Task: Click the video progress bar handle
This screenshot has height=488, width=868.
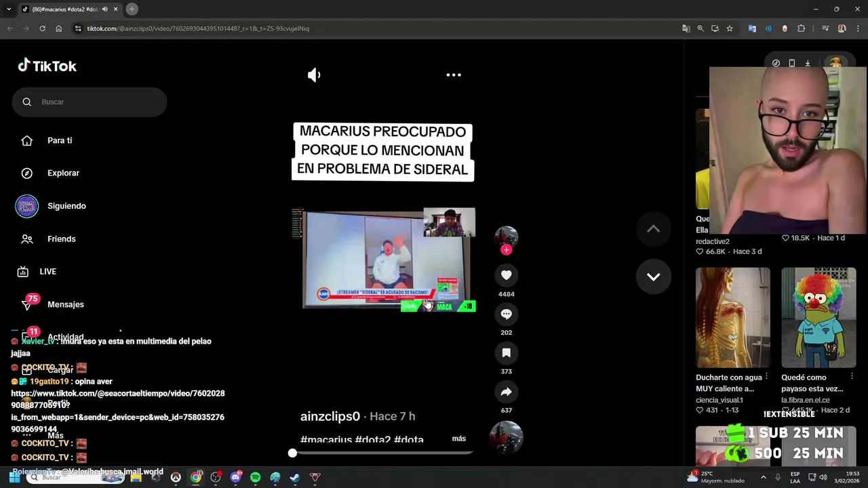Action: point(292,453)
